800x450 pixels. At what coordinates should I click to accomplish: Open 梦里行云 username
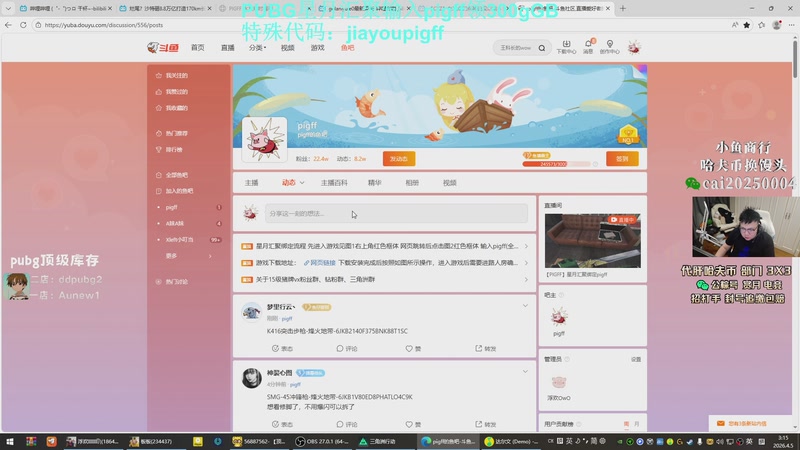coord(281,307)
